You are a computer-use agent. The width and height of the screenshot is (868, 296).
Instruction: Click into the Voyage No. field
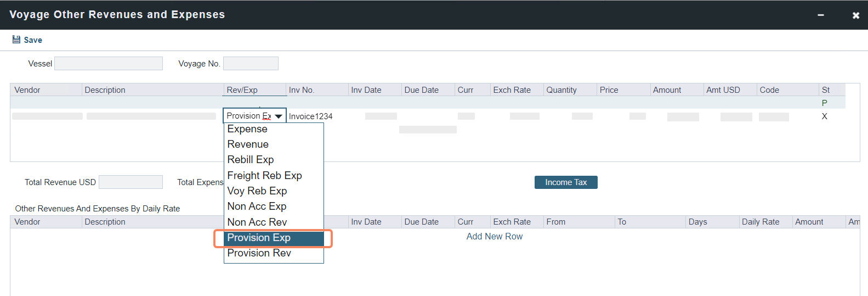251,64
